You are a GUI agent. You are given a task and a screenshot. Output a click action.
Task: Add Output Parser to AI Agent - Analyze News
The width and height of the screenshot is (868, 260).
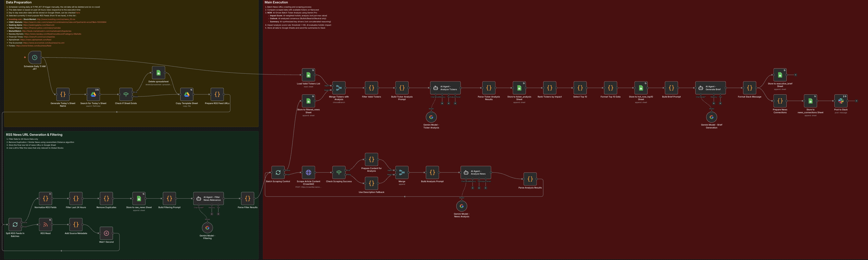coord(485,188)
